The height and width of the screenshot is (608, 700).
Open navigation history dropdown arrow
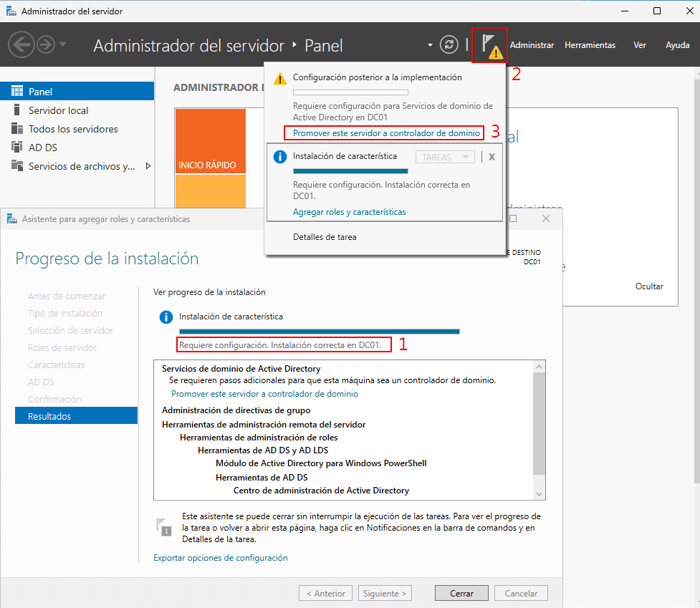pos(63,45)
